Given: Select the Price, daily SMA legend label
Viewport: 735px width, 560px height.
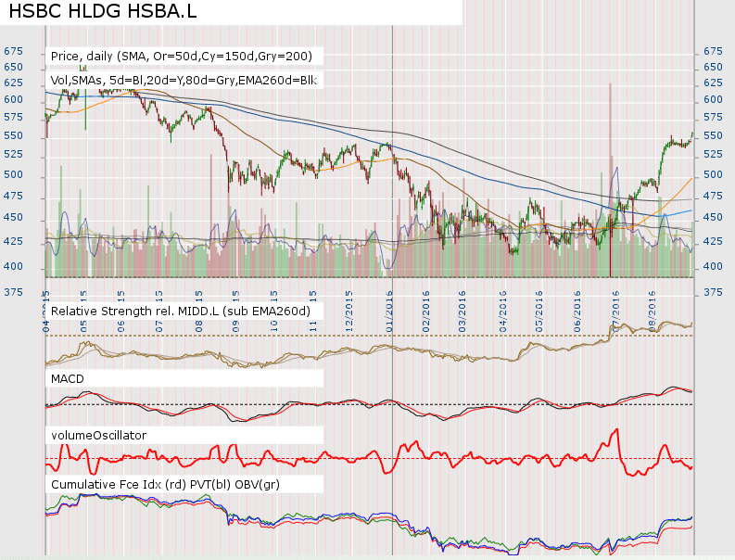Looking at the screenshot, I should tap(182, 57).
